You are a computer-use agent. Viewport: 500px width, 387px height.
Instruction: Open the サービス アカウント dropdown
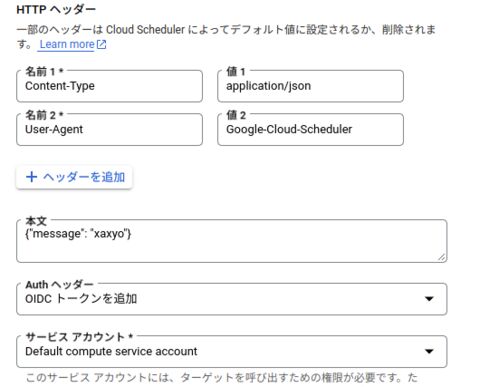(x=232, y=351)
